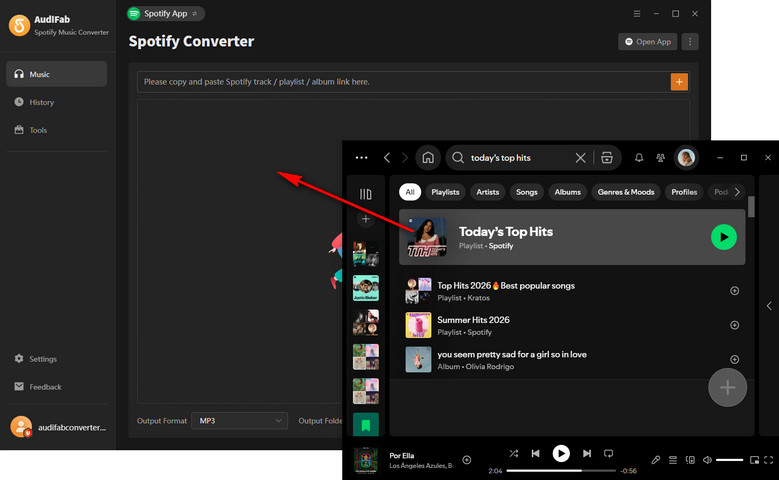Open Today's Top Hits playlist result
This screenshot has width=779, height=480.
pyautogui.click(x=572, y=237)
